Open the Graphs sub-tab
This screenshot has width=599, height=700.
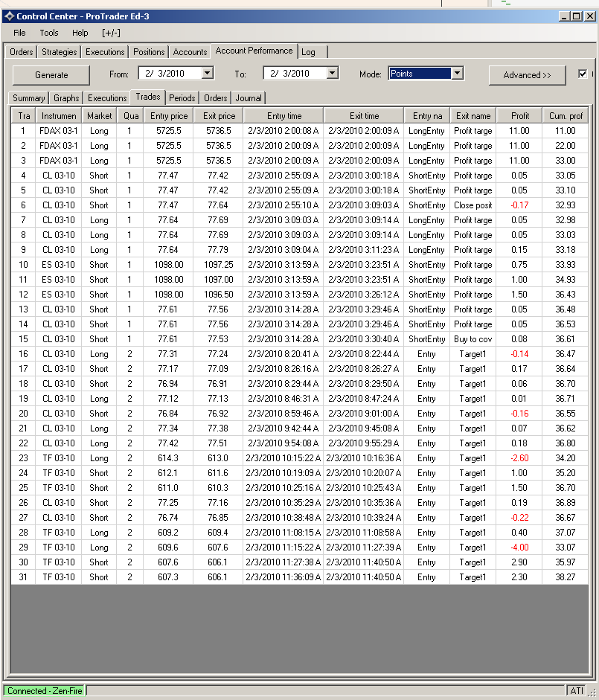coord(66,98)
